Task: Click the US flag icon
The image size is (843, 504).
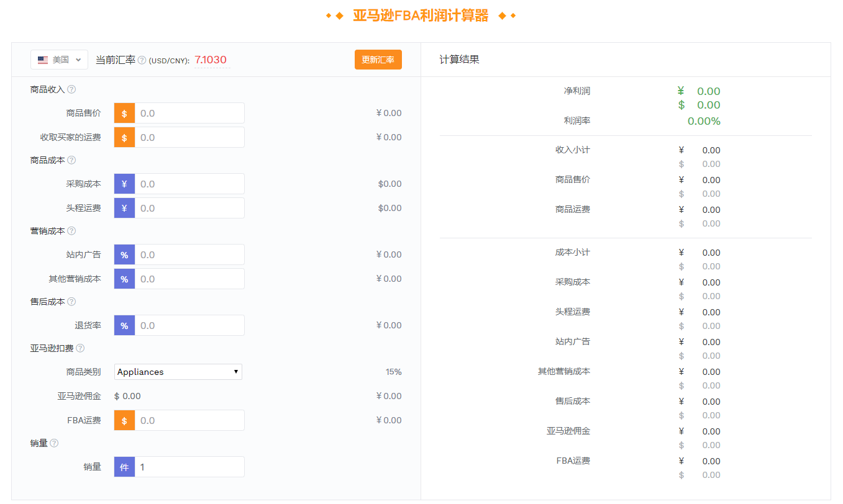Action: (x=43, y=60)
